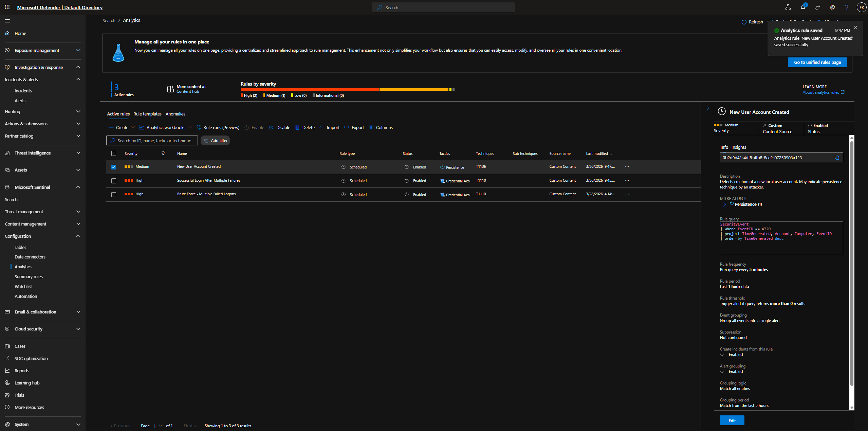Open the app launcher waffle icon

point(7,7)
